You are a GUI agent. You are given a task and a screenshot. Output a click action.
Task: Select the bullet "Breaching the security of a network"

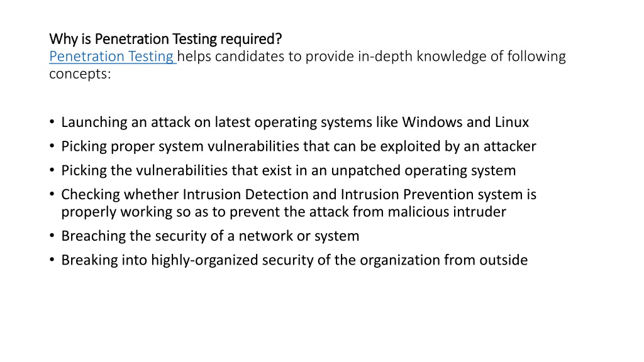pos(210,236)
